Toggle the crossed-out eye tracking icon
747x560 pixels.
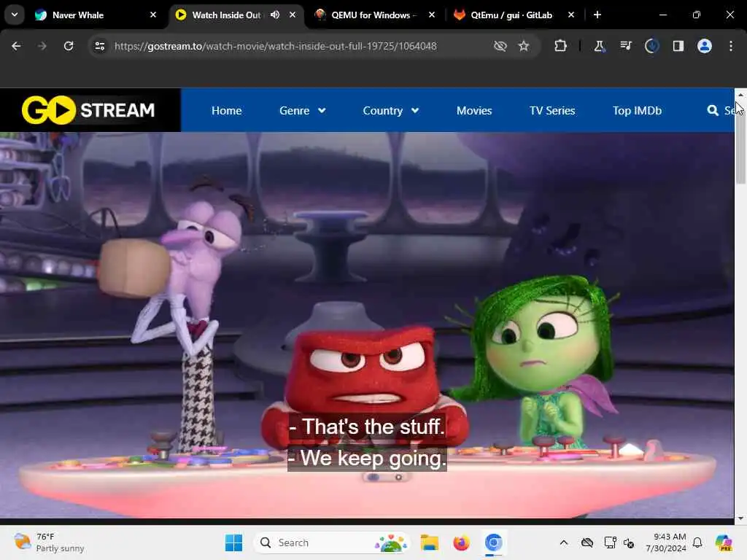click(x=500, y=46)
